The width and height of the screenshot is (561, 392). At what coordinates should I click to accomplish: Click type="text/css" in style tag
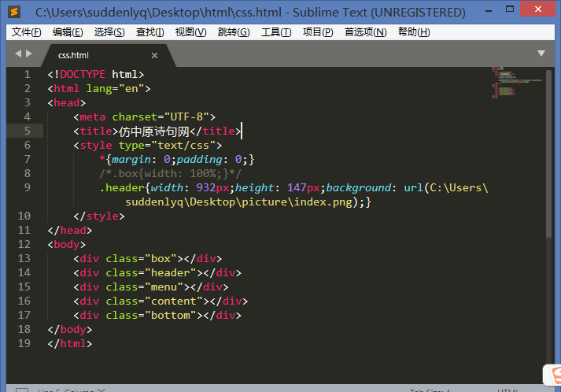(x=167, y=146)
